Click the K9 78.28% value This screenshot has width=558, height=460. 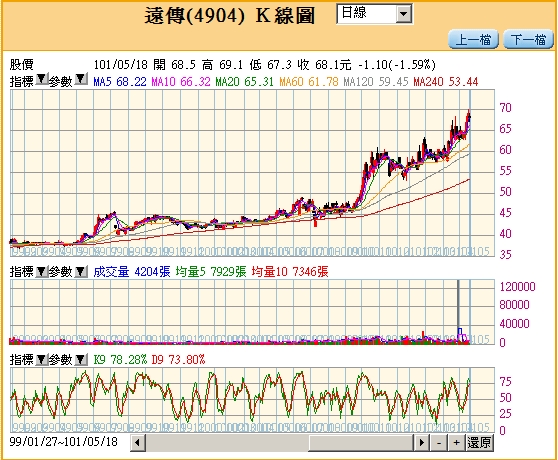click(x=120, y=360)
